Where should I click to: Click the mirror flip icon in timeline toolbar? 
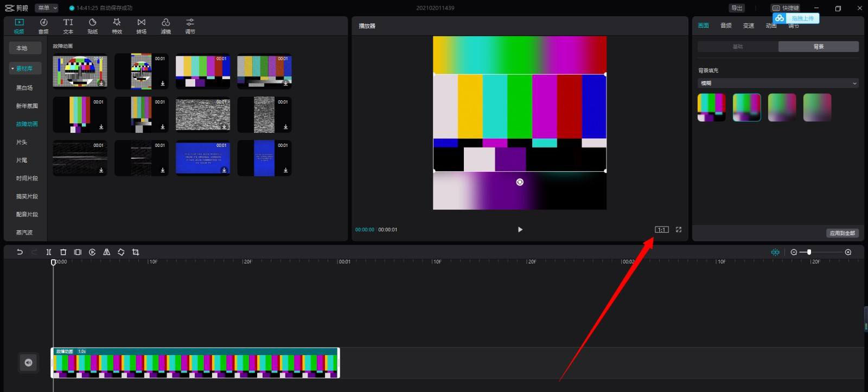click(x=106, y=252)
